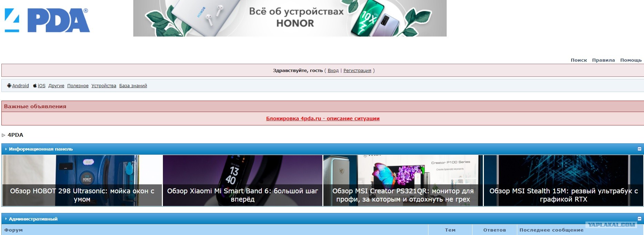Open the HONOR devices banner ad
Screen dimensions: 644x235
click(x=290, y=18)
